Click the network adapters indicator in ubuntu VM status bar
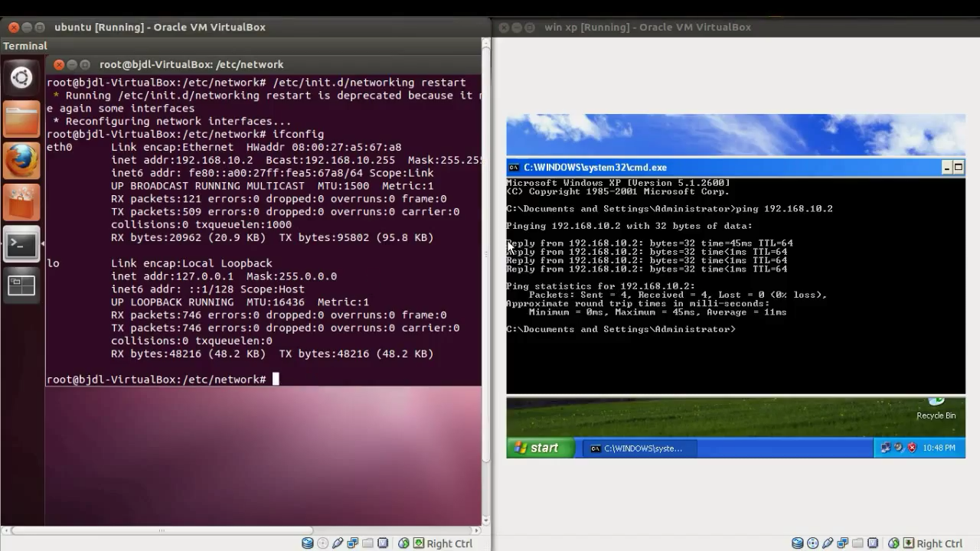 click(x=352, y=543)
